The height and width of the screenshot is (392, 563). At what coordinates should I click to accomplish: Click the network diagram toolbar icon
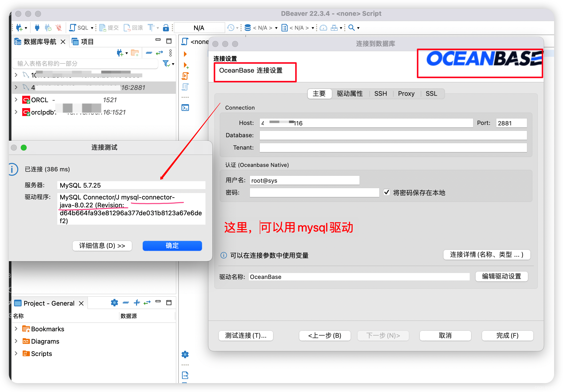[334, 28]
